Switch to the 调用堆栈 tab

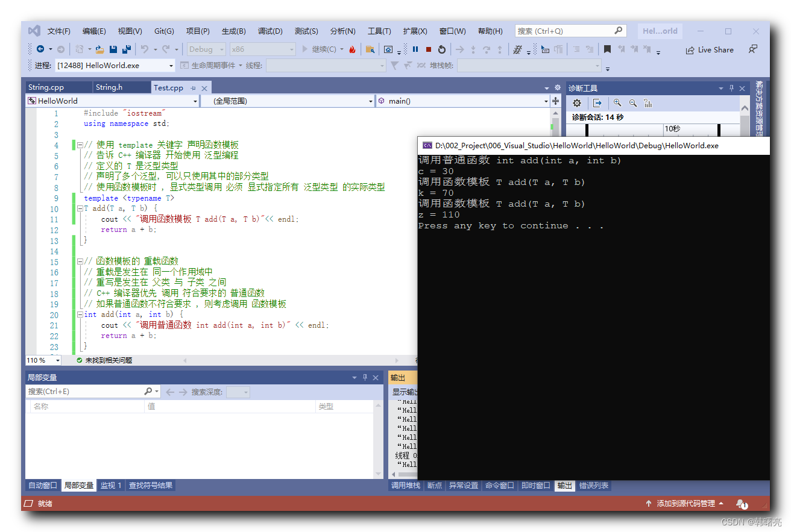406,486
